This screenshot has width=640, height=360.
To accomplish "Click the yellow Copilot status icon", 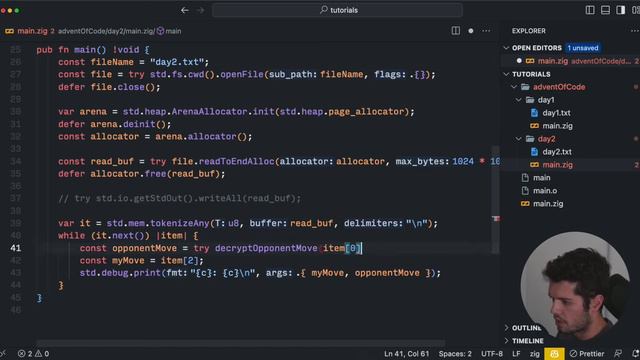I will coord(554,353).
